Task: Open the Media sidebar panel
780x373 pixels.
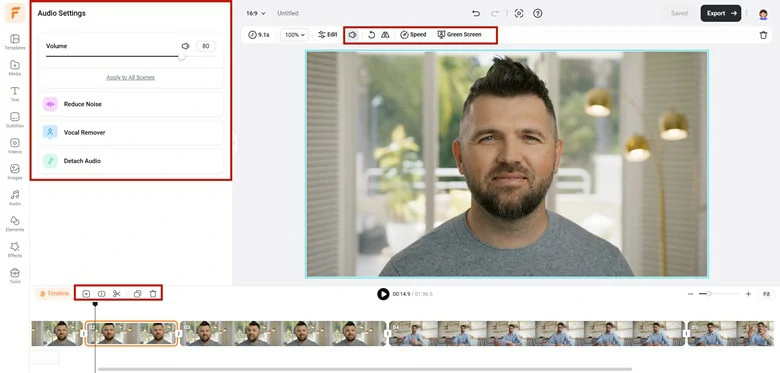Action: point(15,68)
